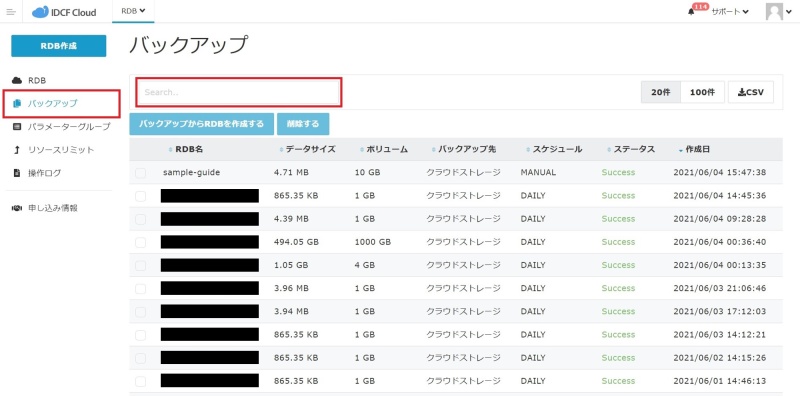This screenshot has height=396, width=800.
Task: Sort by RDB名 column sort icon
Action: coord(170,150)
